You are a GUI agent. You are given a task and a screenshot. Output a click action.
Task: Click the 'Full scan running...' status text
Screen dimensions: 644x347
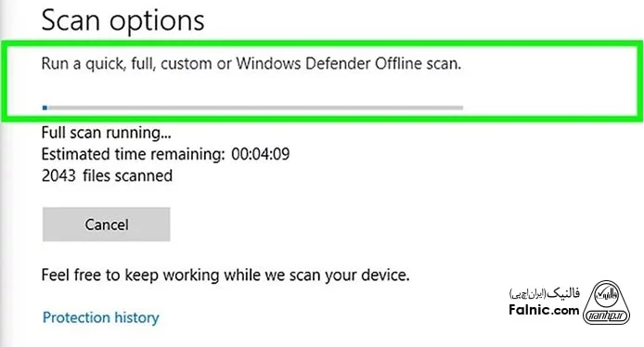tap(106, 133)
